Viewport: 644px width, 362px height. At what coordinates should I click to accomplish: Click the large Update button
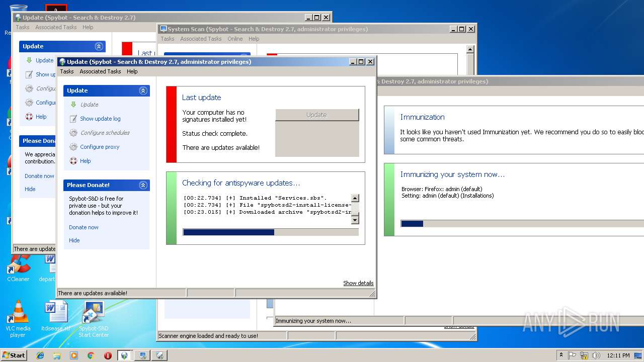317,115
